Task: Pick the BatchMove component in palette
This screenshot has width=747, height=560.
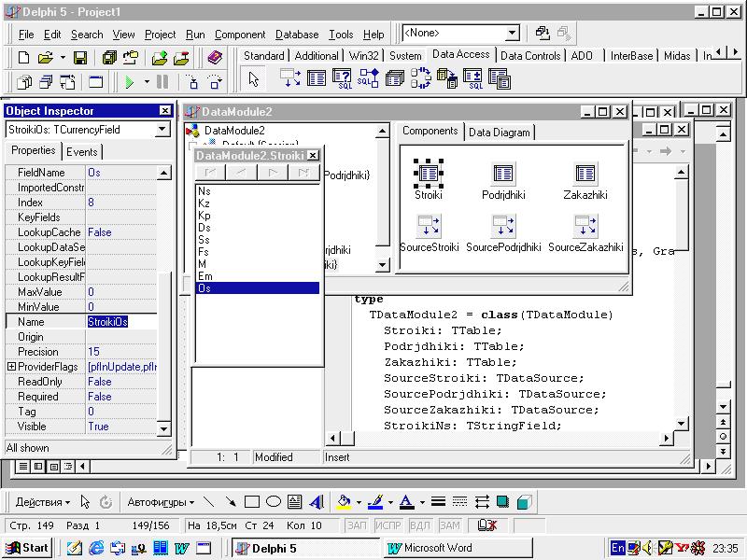Action: [x=447, y=78]
